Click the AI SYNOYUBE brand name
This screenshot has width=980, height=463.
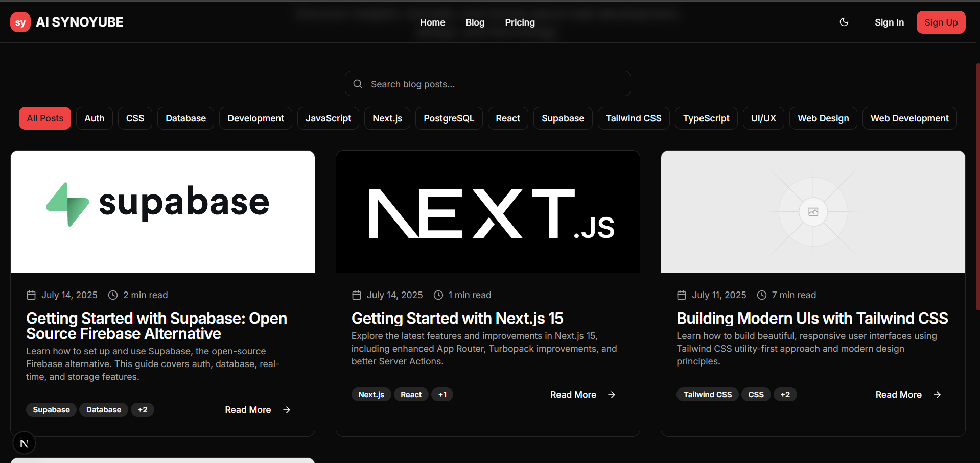tap(80, 22)
